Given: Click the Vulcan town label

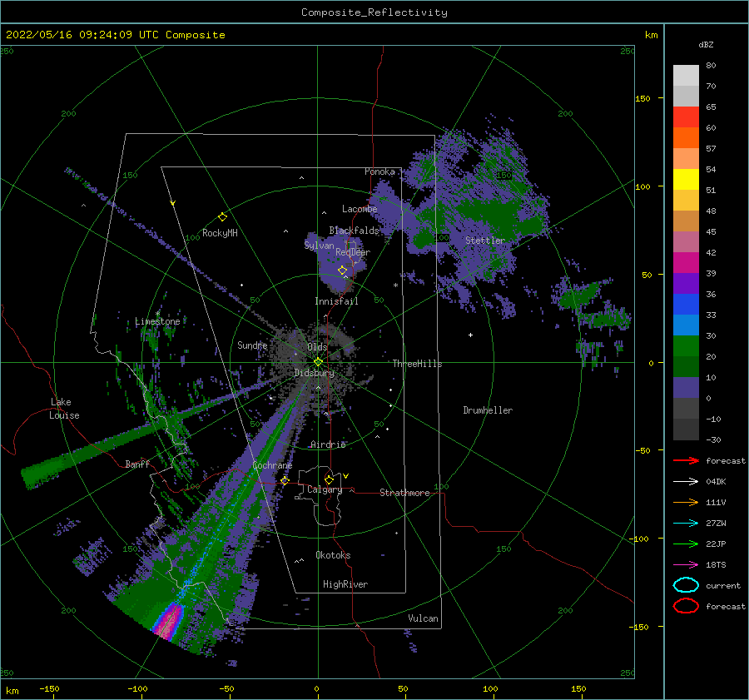Looking at the screenshot, I should (x=423, y=618).
